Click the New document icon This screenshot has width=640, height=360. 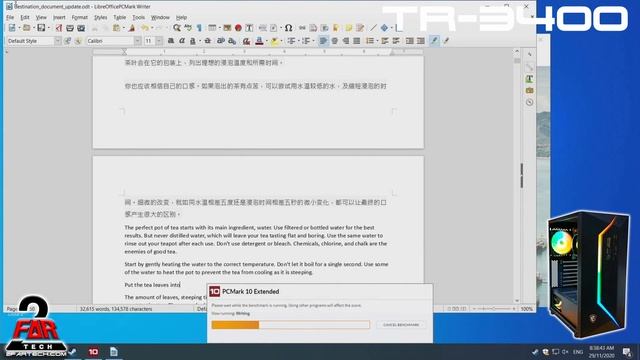coord(12,28)
